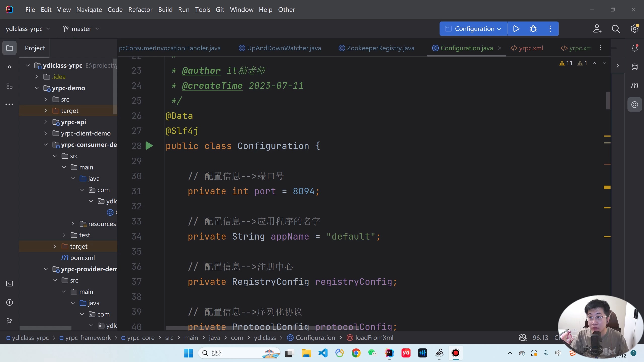Toggle the Project tool window
Viewport: 644px width, 362px height.
(9, 48)
